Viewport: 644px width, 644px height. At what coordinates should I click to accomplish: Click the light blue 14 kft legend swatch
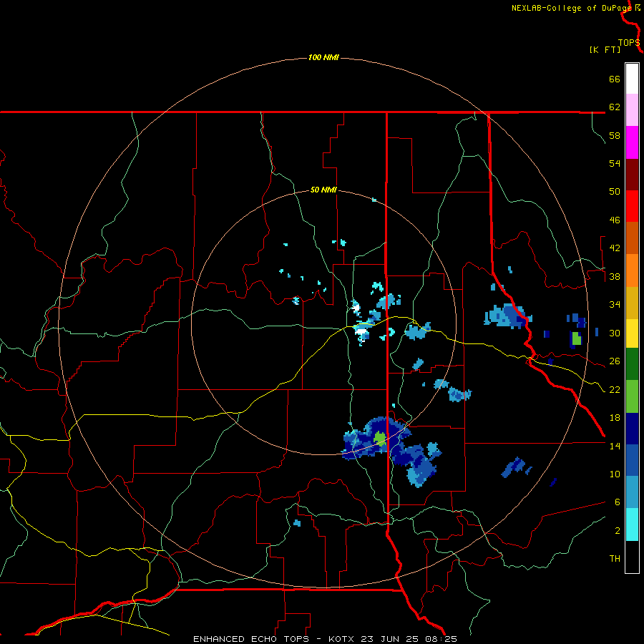pos(632,492)
